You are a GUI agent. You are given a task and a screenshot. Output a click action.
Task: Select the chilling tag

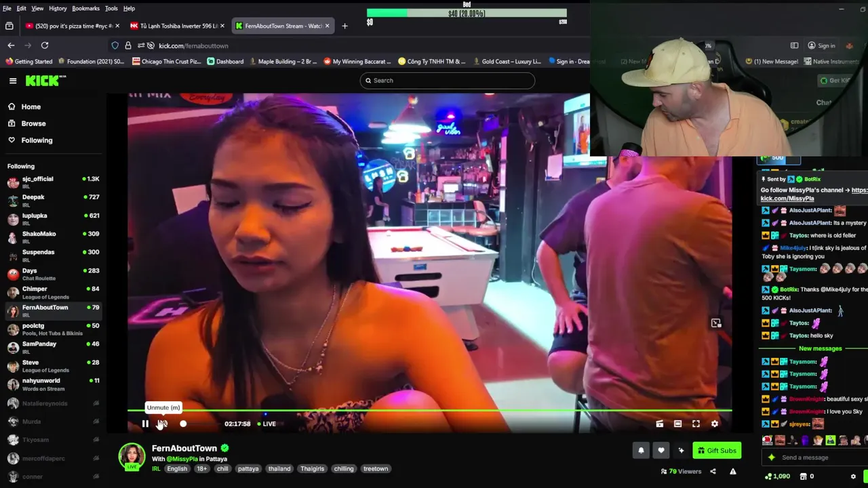[x=344, y=469]
